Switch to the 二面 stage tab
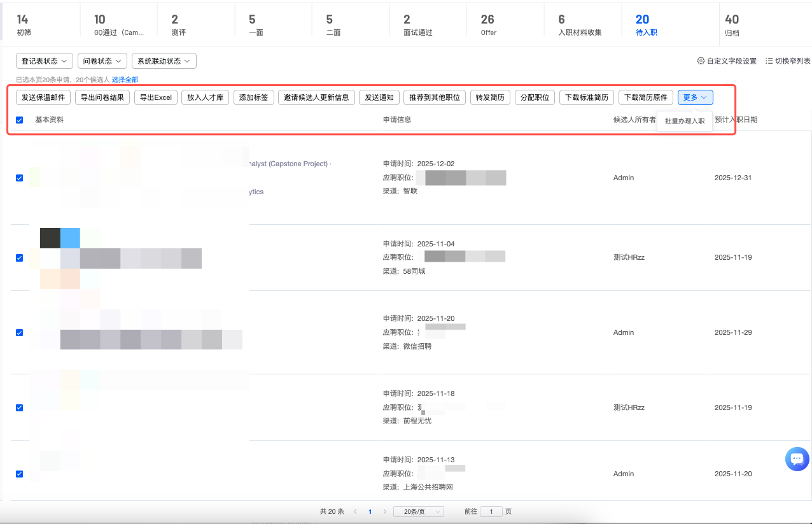Viewport: 812px width, 524px height. (x=351, y=25)
